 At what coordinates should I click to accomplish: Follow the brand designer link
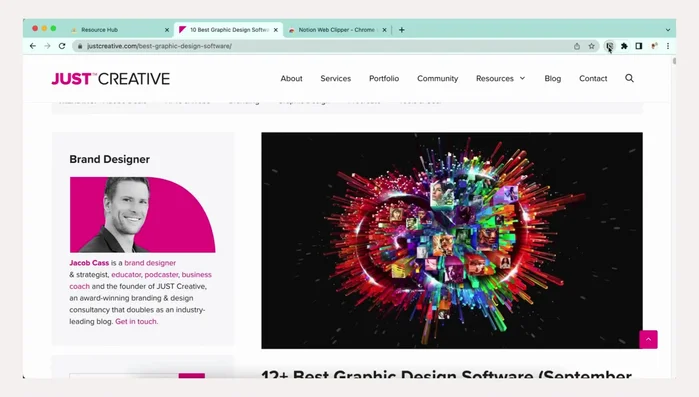click(150, 263)
